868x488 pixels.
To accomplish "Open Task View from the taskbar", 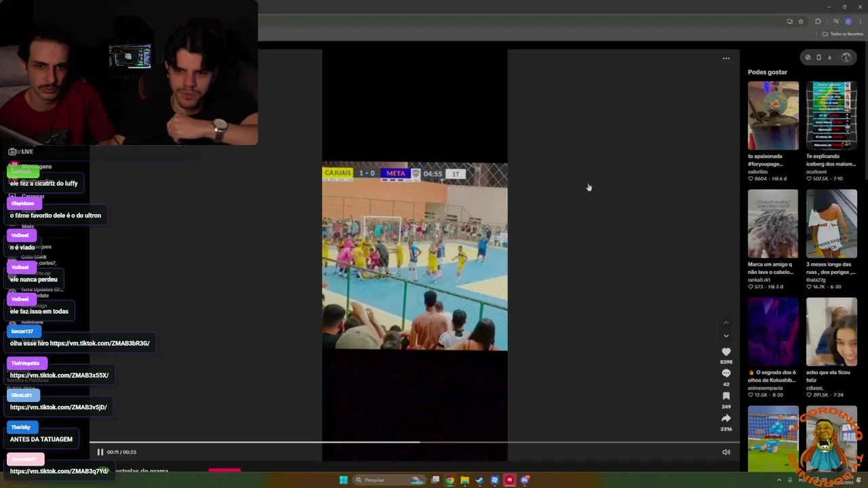I will point(435,480).
